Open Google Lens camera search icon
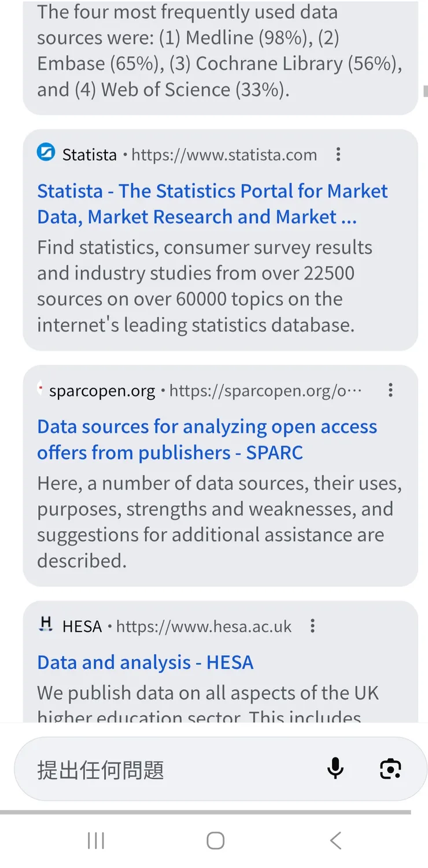 [x=391, y=768]
